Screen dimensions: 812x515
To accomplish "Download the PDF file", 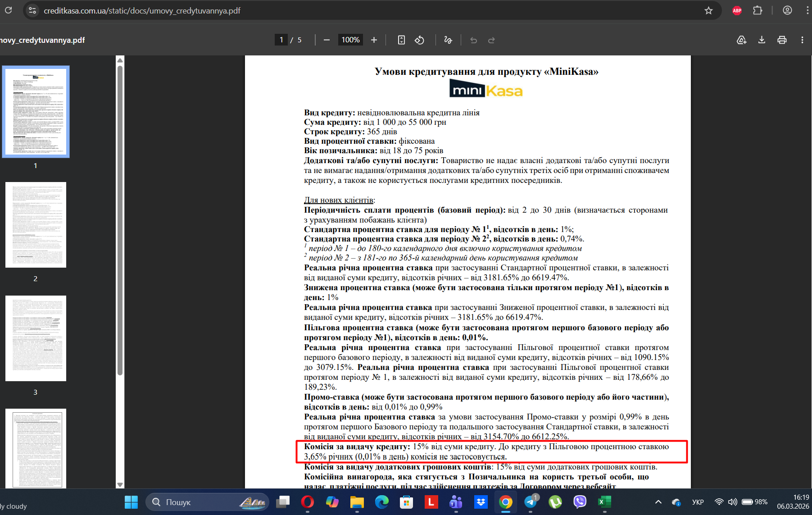I will [762, 40].
